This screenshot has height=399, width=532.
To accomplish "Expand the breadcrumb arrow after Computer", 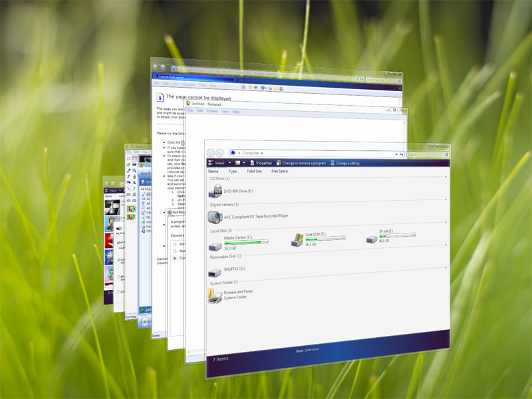I will pos(262,154).
